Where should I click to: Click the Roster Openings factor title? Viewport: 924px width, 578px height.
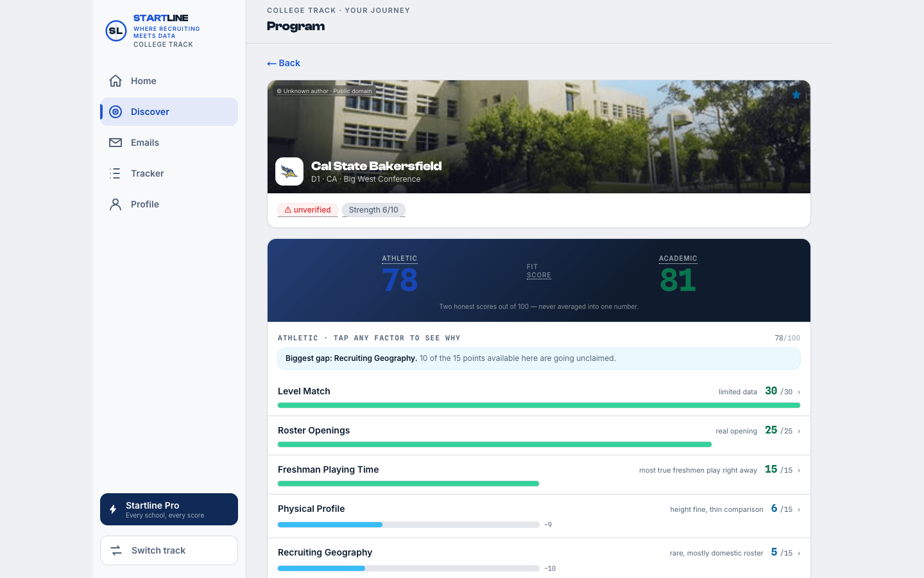314,430
